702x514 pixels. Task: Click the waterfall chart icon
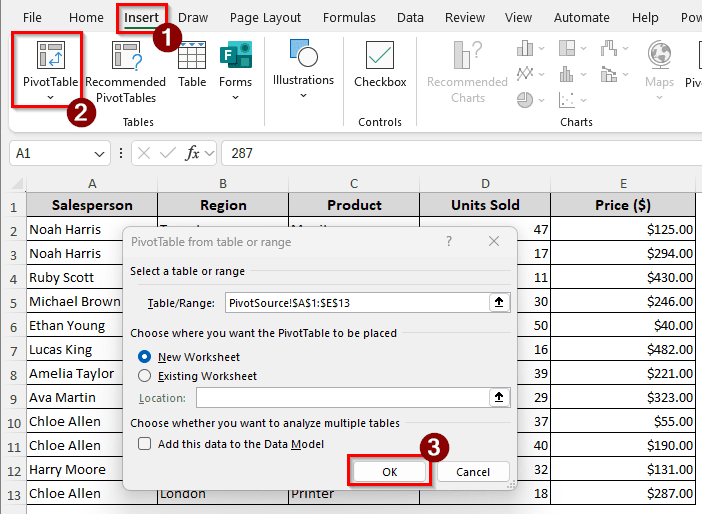coord(609,48)
